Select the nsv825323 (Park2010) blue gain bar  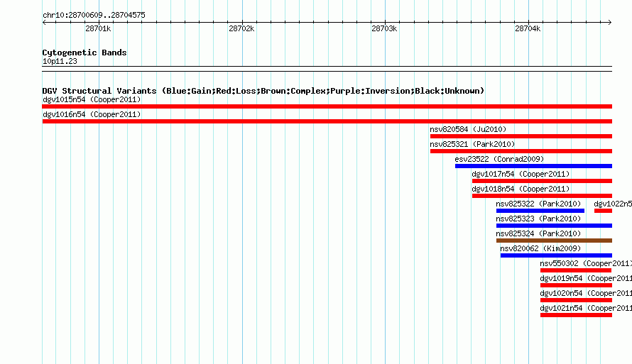point(554,226)
